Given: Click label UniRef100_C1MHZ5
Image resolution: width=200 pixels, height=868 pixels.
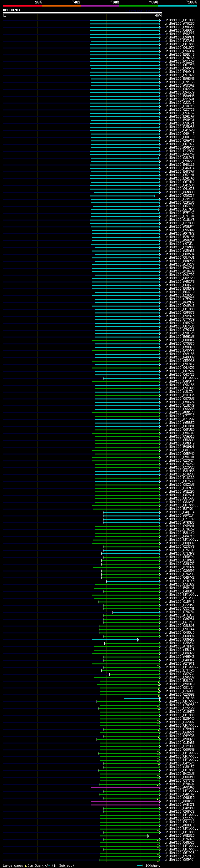Looking at the screenshot, I should (179, 712).
